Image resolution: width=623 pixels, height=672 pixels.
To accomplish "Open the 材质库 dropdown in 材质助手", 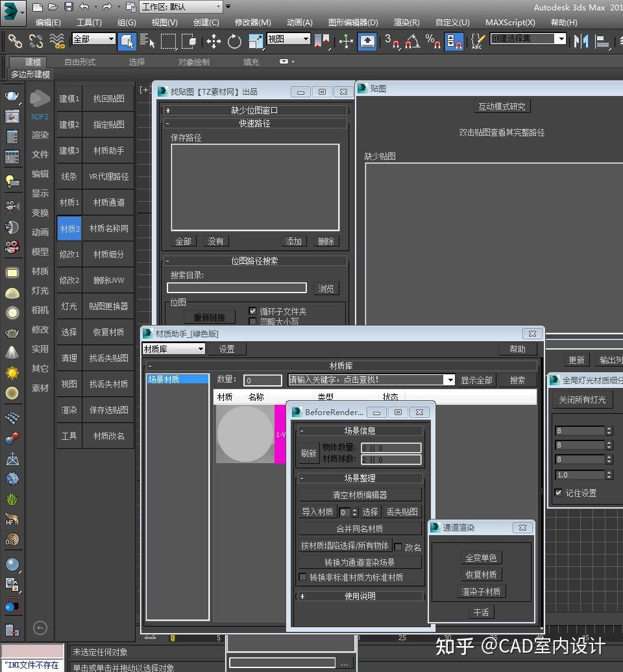I will pyautogui.click(x=174, y=349).
